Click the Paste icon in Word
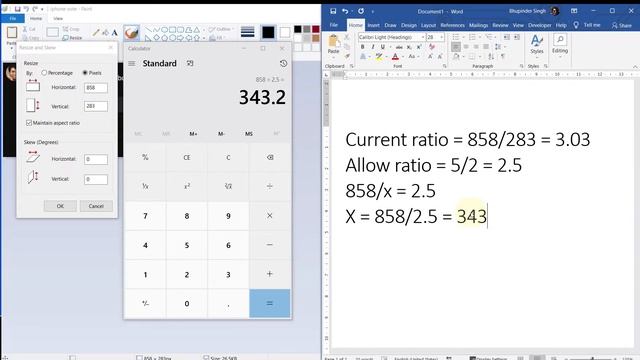This screenshot has width=640, height=360. click(x=333, y=41)
